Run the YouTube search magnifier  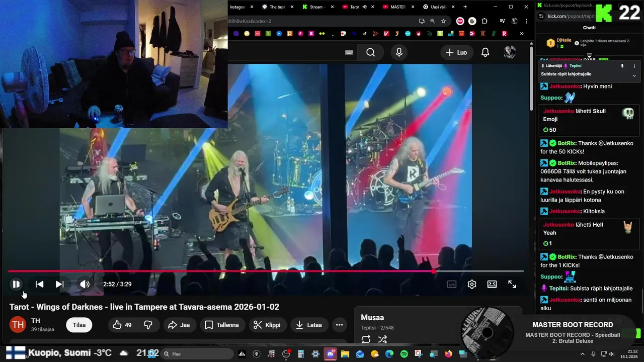pyautogui.click(x=371, y=52)
